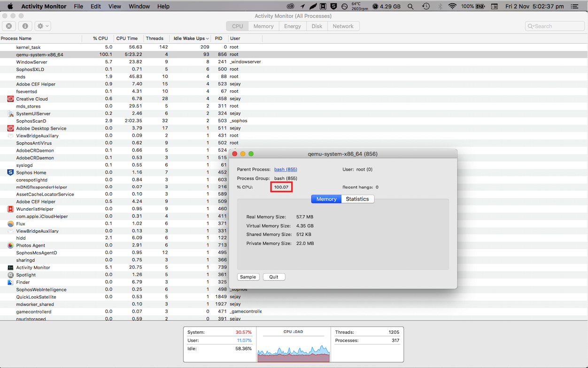Click the Sophos shield menu bar icon
The width and height of the screenshot is (588, 368).
(334, 7)
